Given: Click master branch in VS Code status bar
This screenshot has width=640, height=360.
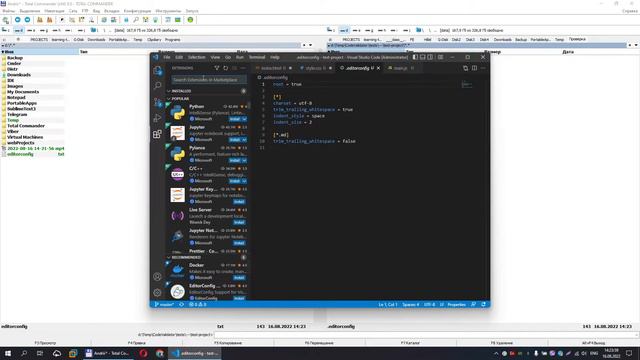Looking at the screenshot, I should [164, 304].
